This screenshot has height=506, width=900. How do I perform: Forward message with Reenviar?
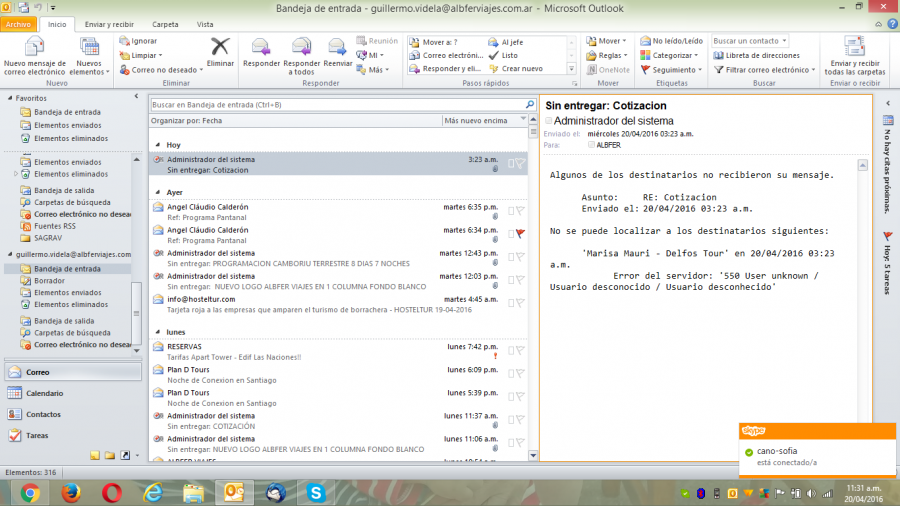click(338, 53)
